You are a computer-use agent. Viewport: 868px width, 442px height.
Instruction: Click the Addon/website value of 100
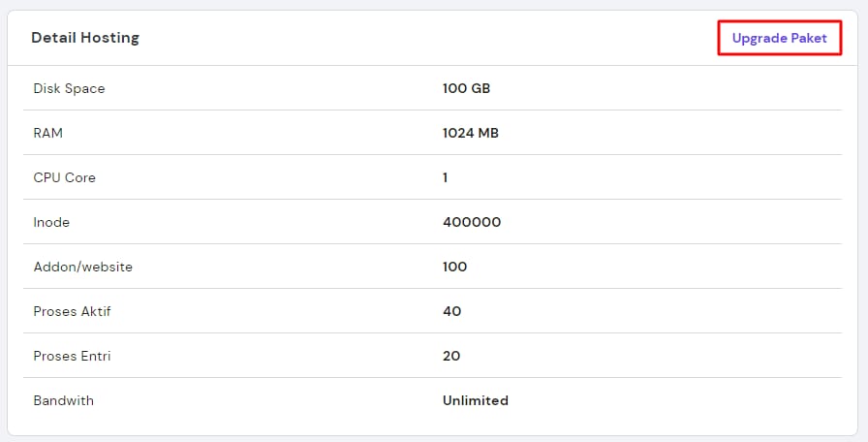454,267
